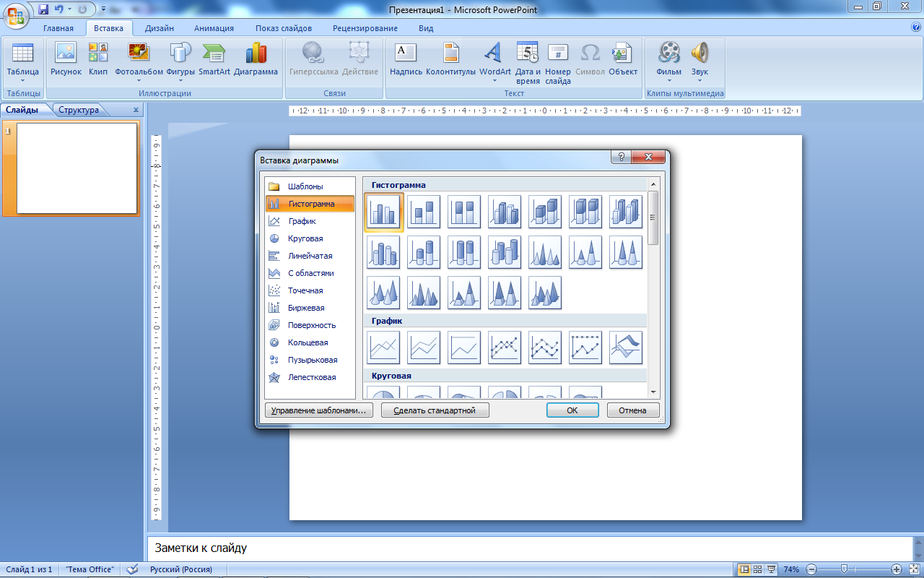Viewport: 924px width, 578px height.
Task: Open the Показ слайдов ribbon tab
Action: 284,28
